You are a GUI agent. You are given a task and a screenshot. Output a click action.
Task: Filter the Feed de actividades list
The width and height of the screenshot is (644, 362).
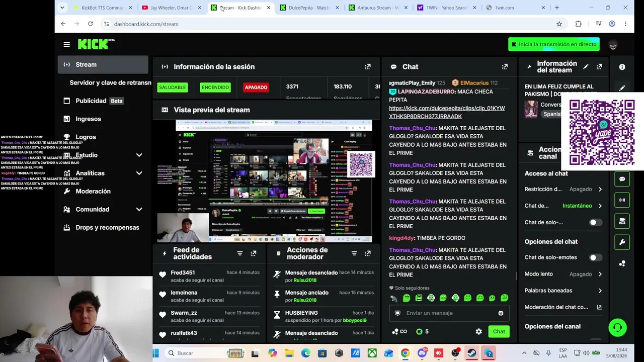(239, 253)
